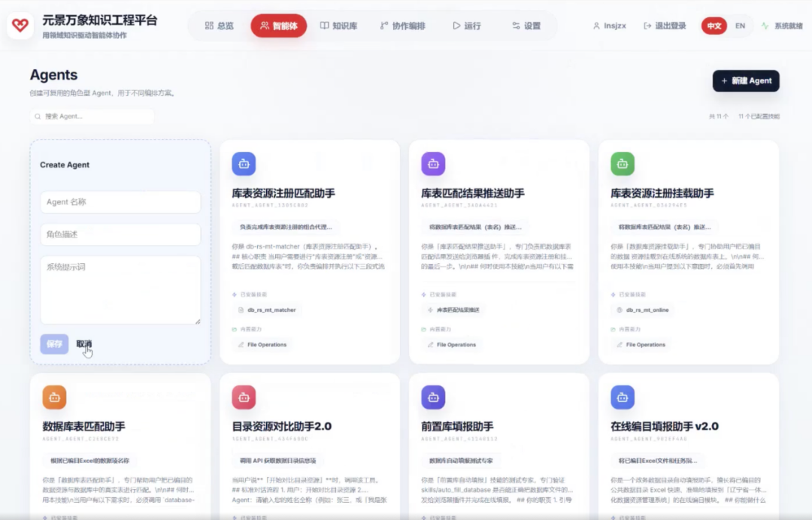Select the 智能体 tab
This screenshot has height=520, width=812.
click(x=279, y=26)
